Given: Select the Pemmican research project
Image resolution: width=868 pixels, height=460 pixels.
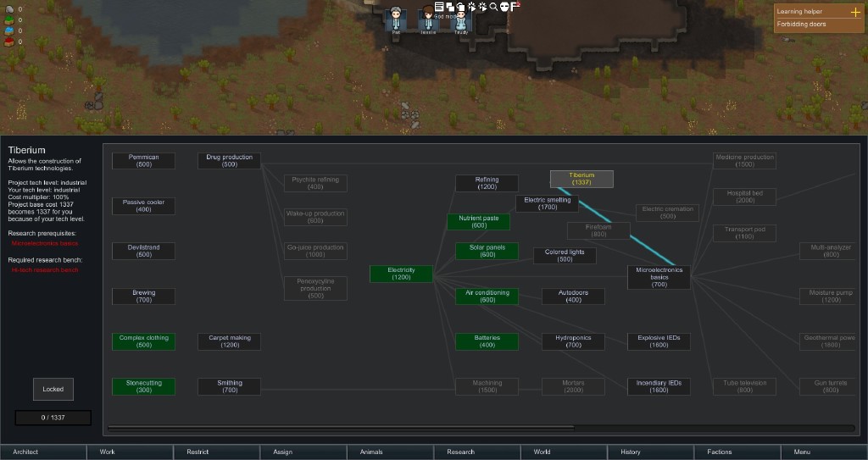Looking at the screenshot, I should [x=143, y=161].
